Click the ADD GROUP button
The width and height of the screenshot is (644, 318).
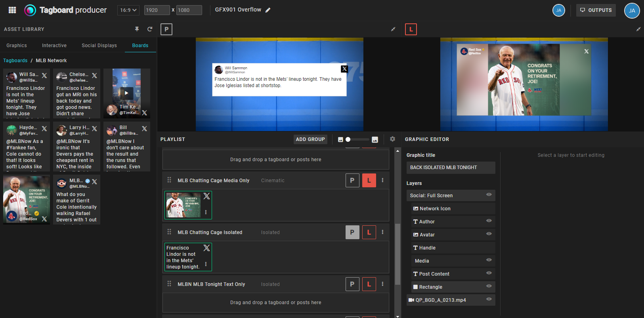[310, 139]
